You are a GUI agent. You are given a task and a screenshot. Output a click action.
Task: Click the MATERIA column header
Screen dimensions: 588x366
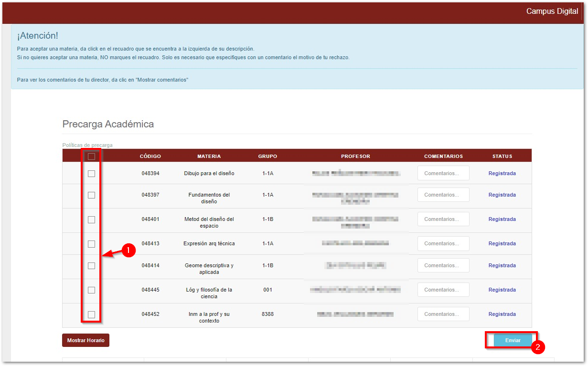pos(209,156)
